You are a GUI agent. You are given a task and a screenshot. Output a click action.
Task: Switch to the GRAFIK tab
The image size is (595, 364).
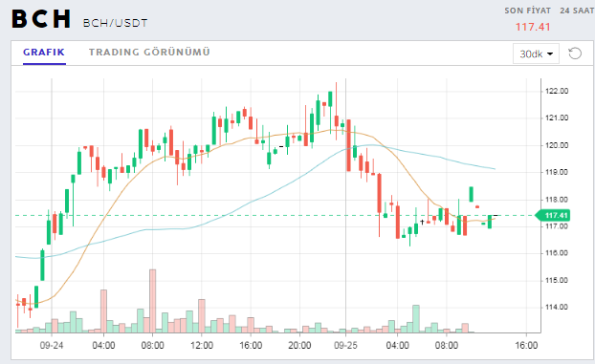point(44,52)
